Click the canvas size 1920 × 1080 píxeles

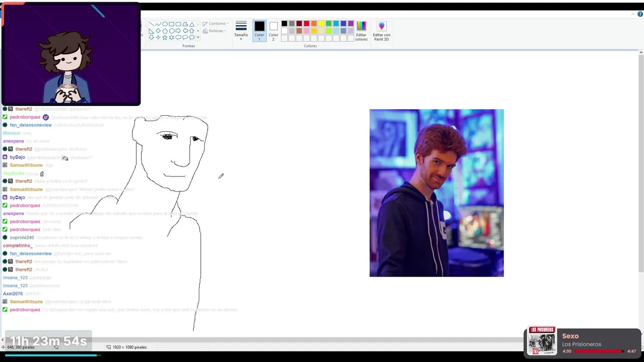tap(129, 347)
